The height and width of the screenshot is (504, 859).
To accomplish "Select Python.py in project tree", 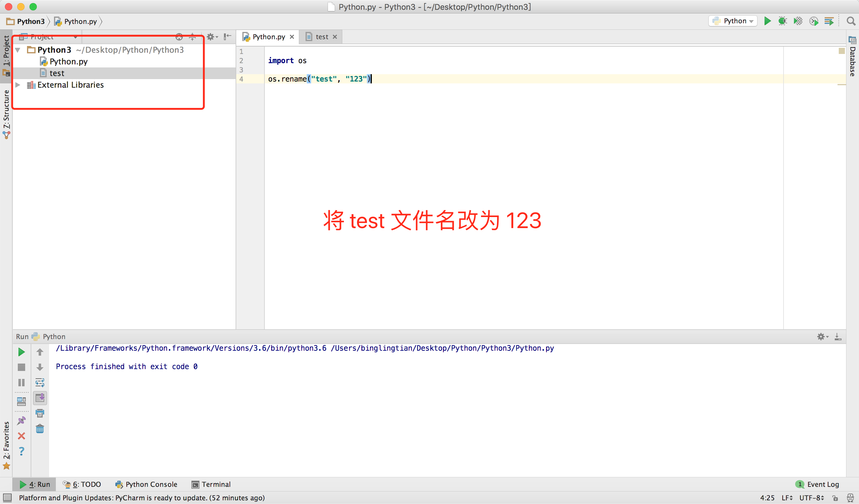I will coord(68,62).
